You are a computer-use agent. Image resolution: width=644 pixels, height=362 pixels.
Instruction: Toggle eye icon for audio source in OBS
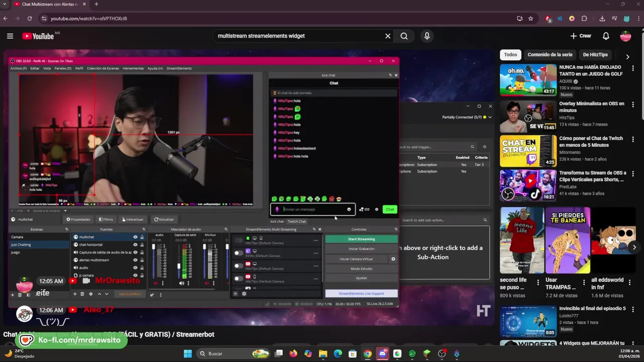[x=135, y=267]
